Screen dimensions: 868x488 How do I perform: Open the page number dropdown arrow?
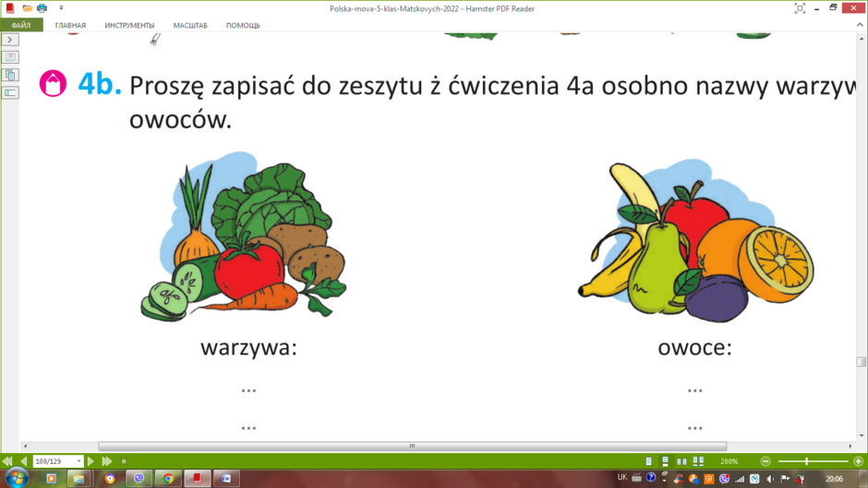79,461
